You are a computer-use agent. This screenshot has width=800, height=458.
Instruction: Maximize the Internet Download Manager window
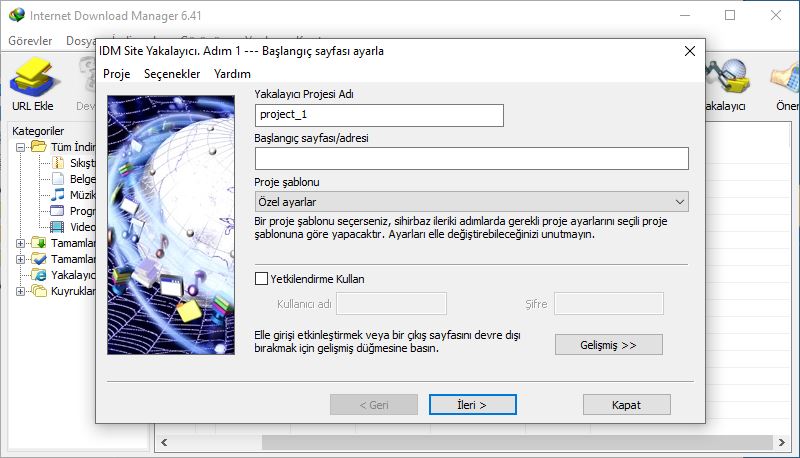pyautogui.click(x=730, y=15)
